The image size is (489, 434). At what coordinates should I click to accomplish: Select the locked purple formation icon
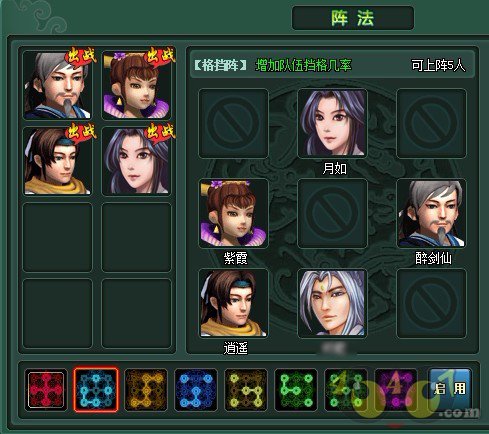(x=396, y=390)
